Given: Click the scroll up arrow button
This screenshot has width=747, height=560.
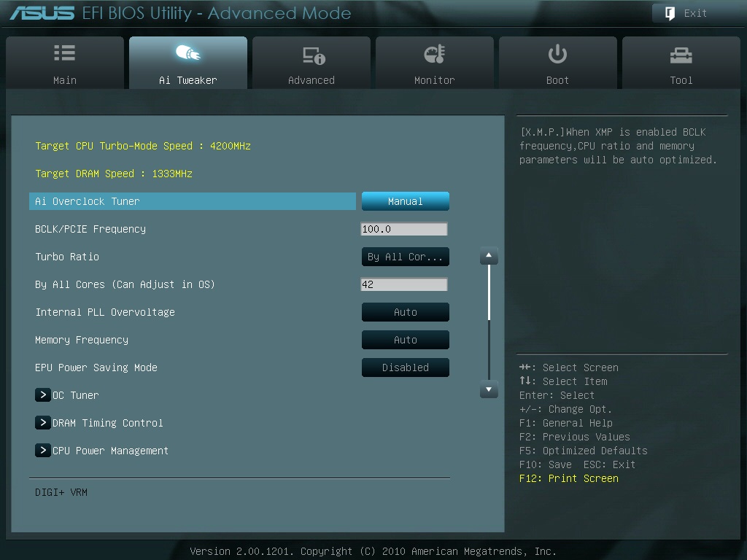Looking at the screenshot, I should 489,256.
